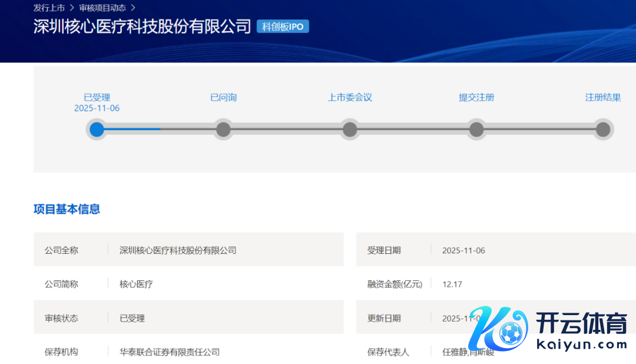636x364 pixels.
Task: Click the 提交注册 stage label text
Action: (x=476, y=97)
